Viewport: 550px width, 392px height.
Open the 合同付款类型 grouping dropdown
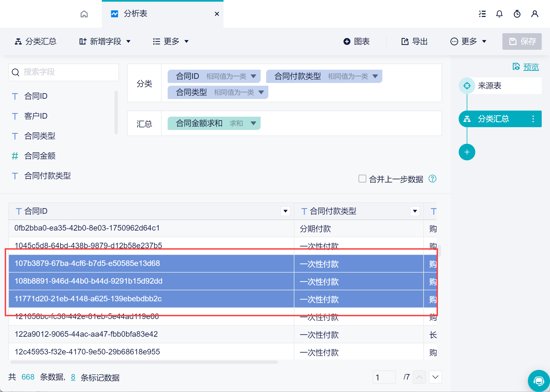click(375, 76)
